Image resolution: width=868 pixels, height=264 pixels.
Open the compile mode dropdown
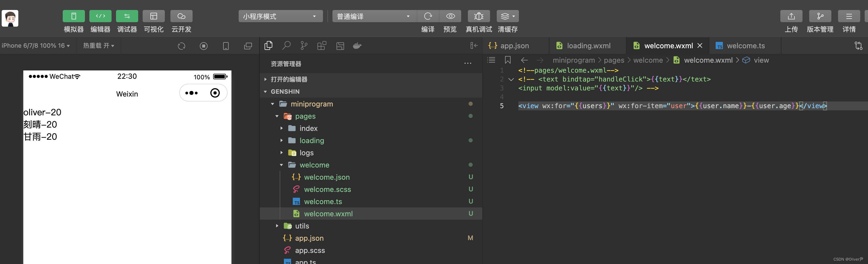[x=374, y=16]
